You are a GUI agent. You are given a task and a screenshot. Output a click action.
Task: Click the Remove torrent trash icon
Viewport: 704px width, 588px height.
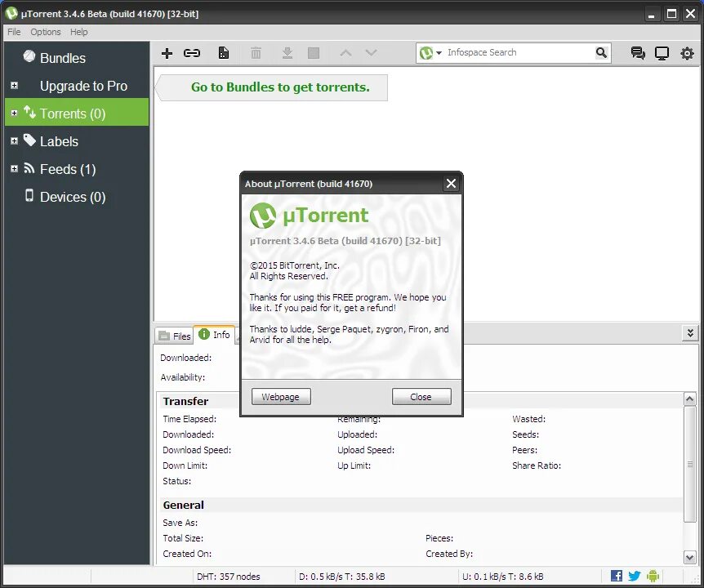(x=256, y=53)
